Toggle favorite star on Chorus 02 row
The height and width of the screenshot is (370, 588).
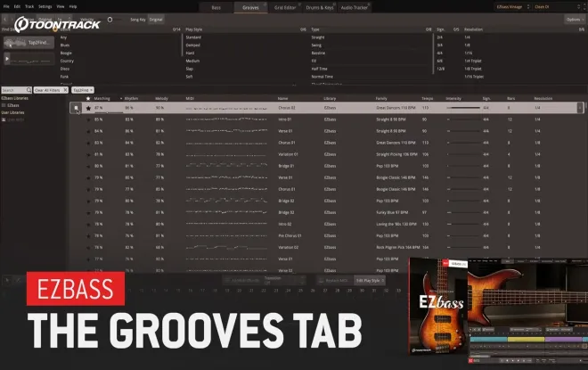(88, 108)
